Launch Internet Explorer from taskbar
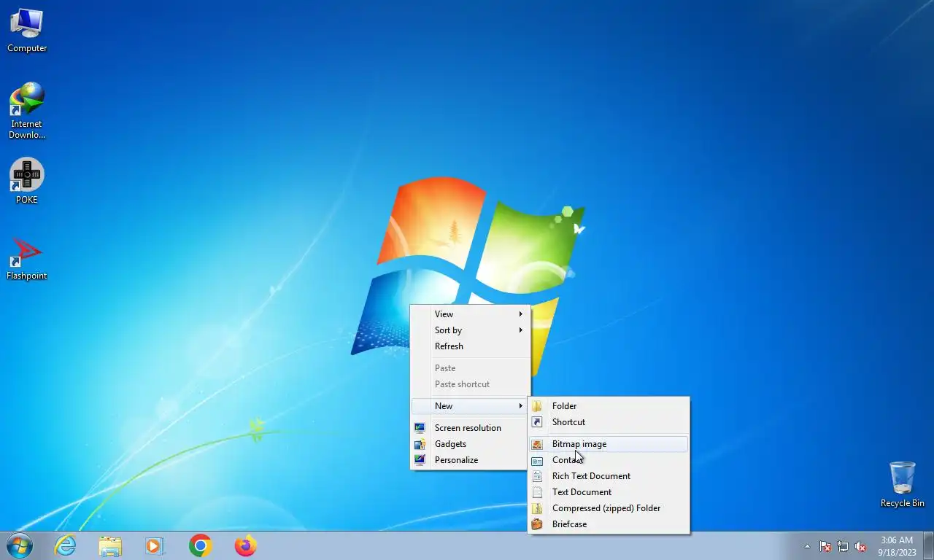Viewport: 934px width, 560px height. 65,545
